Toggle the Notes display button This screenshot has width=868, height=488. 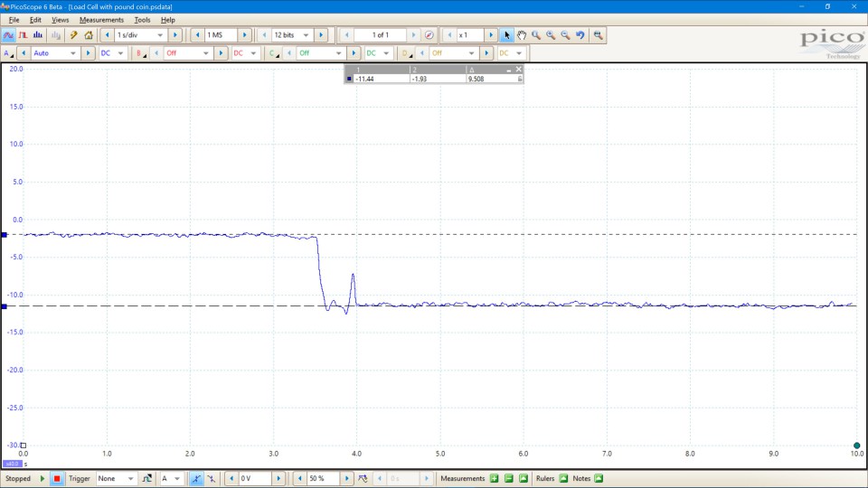pyautogui.click(x=599, y=478)
